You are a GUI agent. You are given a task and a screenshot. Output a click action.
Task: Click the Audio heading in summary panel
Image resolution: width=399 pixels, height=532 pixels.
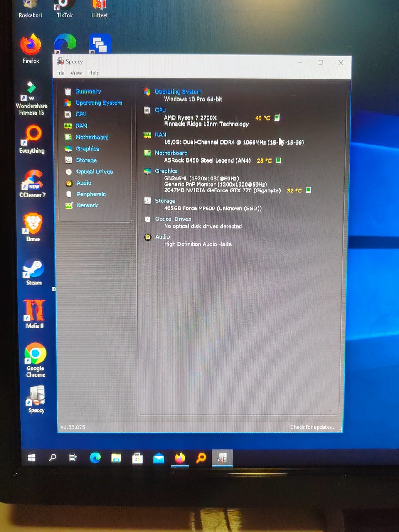163,237
